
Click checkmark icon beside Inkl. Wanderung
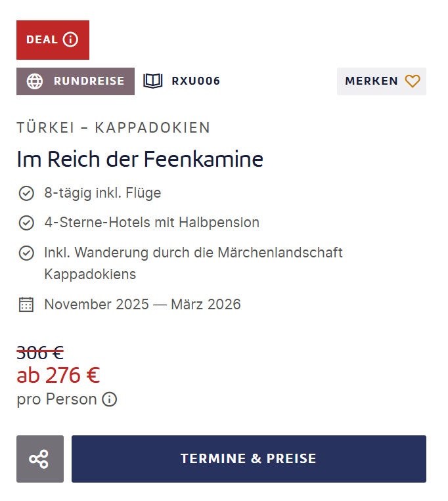click(x=26, y=253)
